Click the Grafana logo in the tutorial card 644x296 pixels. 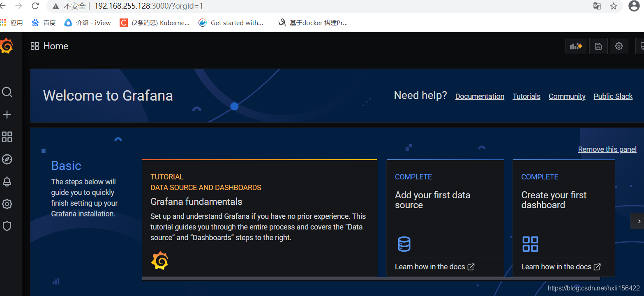tap(160, 260)
